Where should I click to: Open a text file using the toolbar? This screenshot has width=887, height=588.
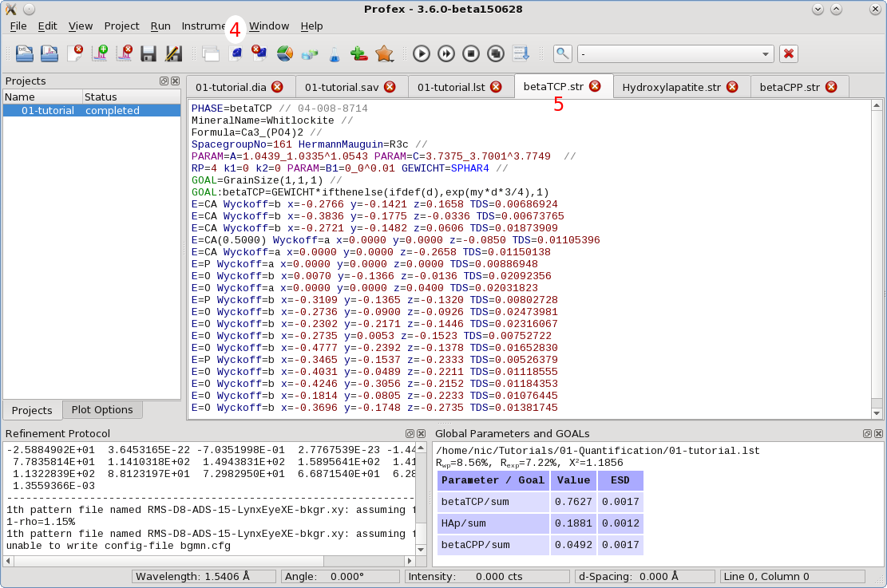pyautogui.click(x=24, y=53)
